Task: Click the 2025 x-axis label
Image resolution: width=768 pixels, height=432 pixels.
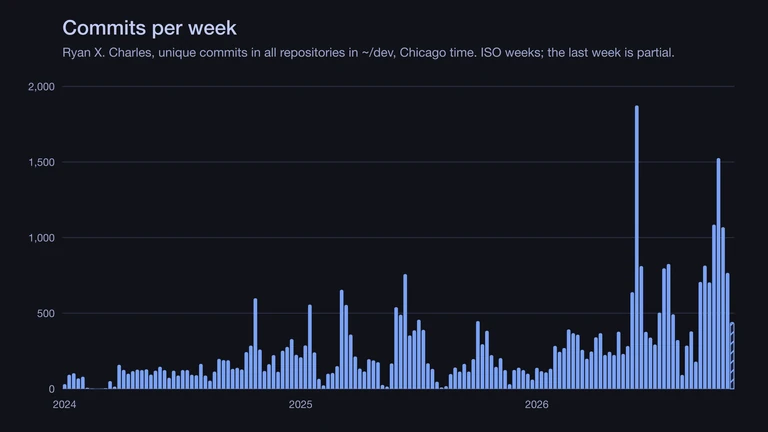Action: (x=300, y=405)
